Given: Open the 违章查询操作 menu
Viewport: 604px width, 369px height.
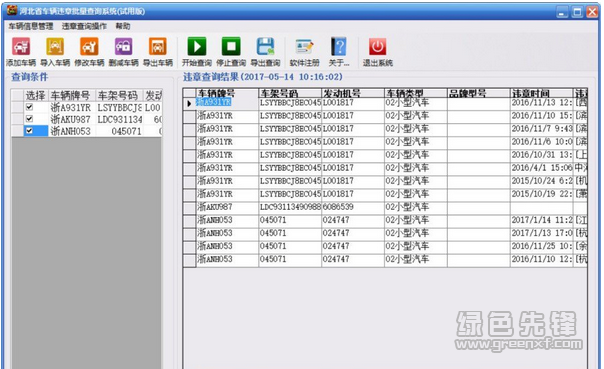Looking at the screenshot, I should pos(84,26).
